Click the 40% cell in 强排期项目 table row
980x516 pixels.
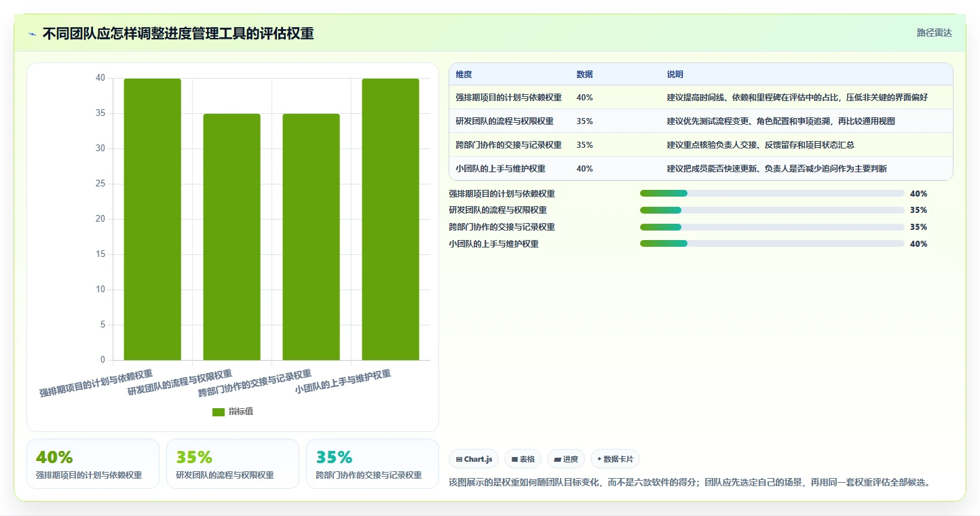coord(585,97)
